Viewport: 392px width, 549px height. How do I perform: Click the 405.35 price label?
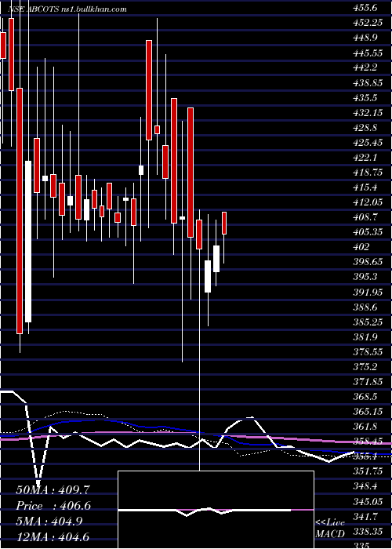(366, 232)
